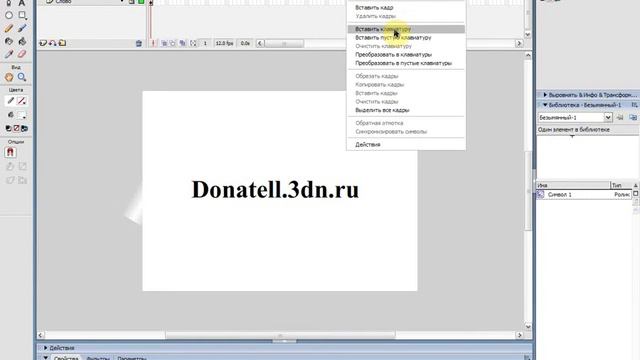
Task: Click the 12.0 fps frame rate field
Action: tap(224, 43)
